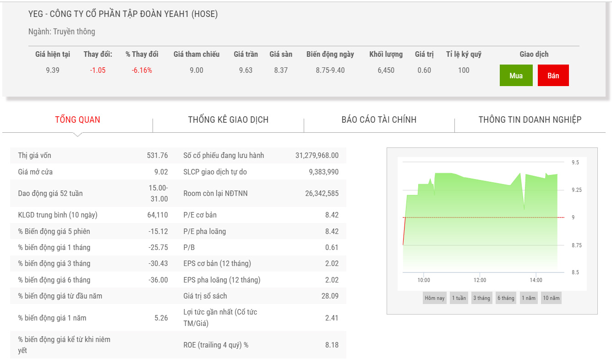Go to Thông tin doanh nghiệp tab
Image resolution: width=612 pixels, height=364 pixels.
(530, 120)
